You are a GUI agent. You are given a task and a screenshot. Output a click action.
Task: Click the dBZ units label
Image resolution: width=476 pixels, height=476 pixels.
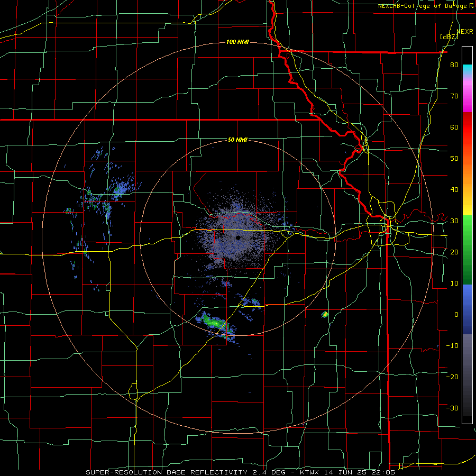(x=449, y=37)
